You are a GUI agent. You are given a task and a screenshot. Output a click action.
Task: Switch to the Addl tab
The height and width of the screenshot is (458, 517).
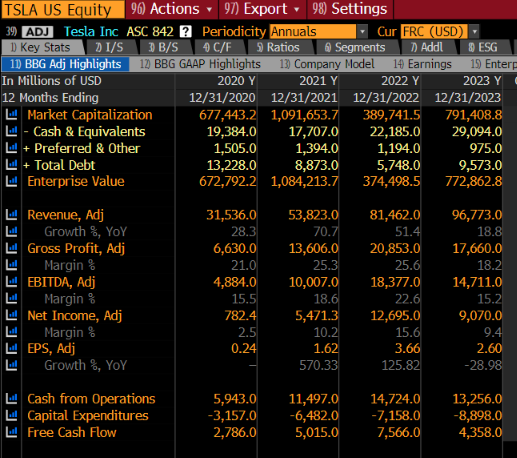click(428, 47)
